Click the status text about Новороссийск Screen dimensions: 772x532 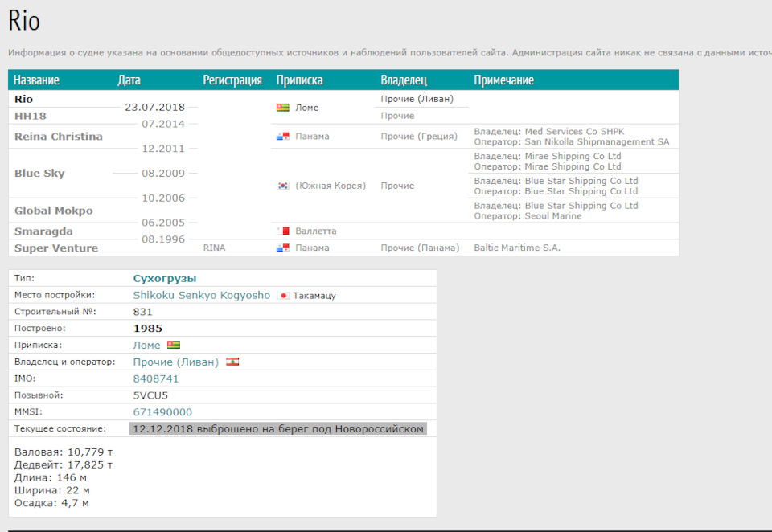click(x=278, y=428)
